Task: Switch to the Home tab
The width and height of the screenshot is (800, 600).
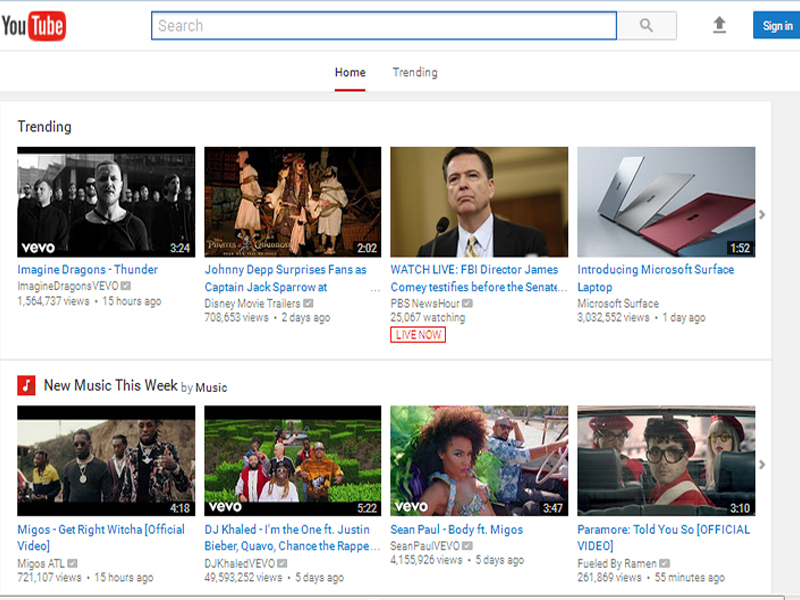Action: tap(350, 72)
